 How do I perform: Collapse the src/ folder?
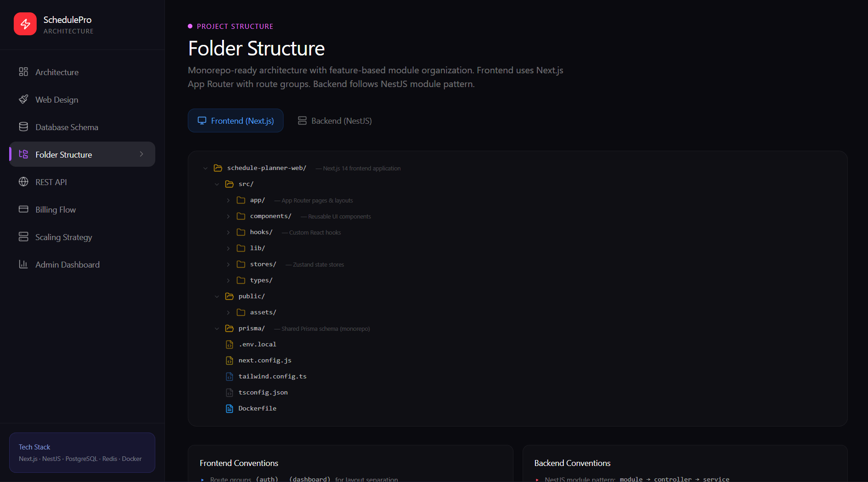[217, 184]
